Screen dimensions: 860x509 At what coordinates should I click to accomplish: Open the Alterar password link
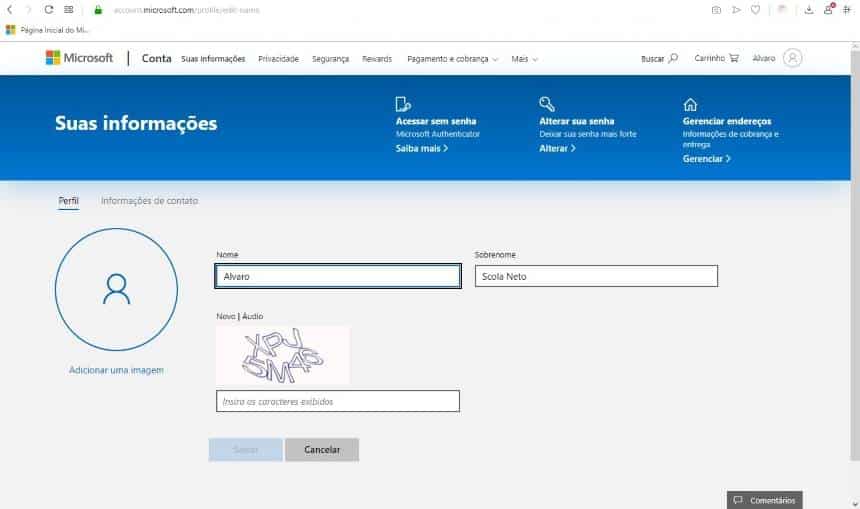(557, 148)
